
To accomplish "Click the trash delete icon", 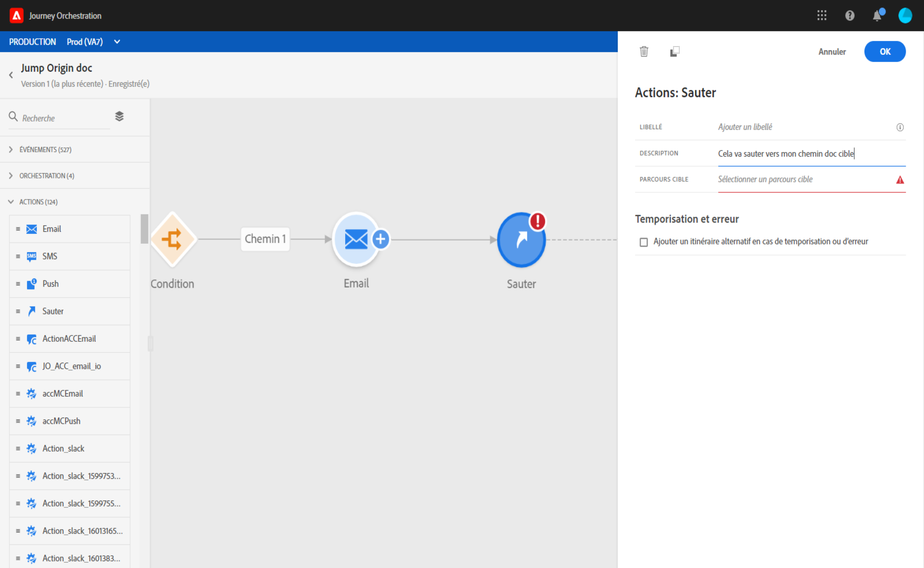I will [644, 52].
